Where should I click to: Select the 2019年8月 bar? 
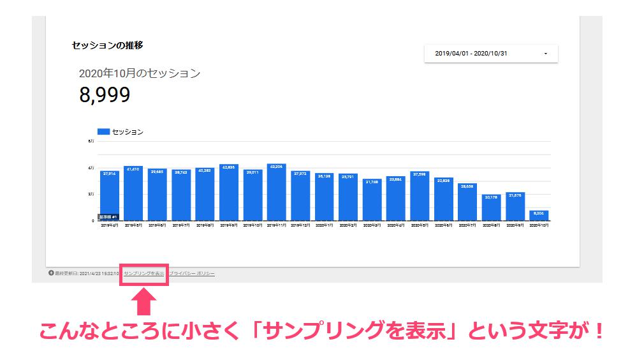coord(205,194)
